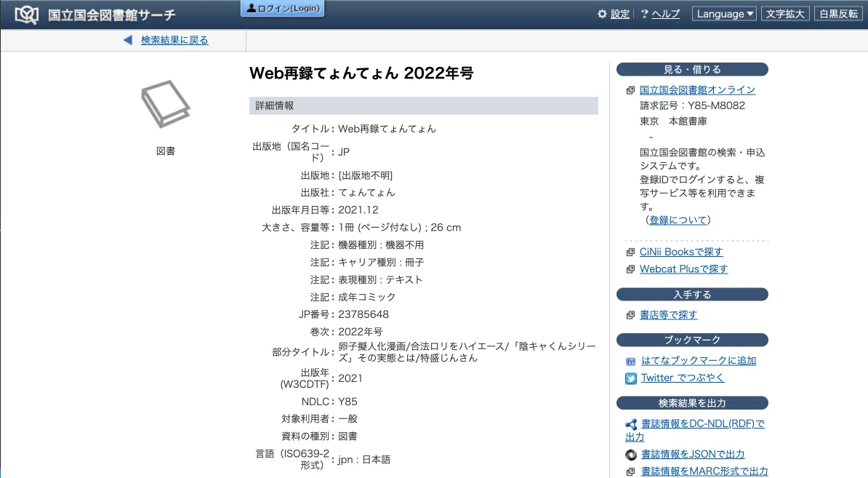The height and width of the screenshot is (478, 868).
Task: Click はてなブックマークに追加 link
Action: (699, 361)
